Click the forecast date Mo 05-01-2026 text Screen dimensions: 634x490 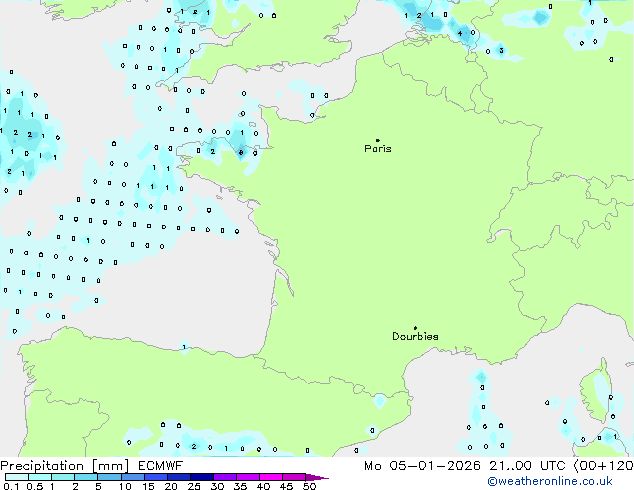[x=422, y=466]
